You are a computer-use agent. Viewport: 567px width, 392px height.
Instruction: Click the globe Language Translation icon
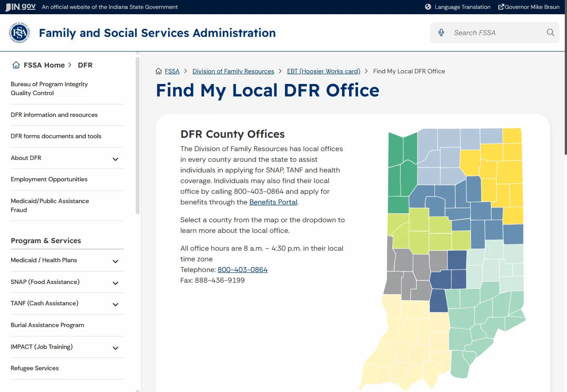point(428,7)
